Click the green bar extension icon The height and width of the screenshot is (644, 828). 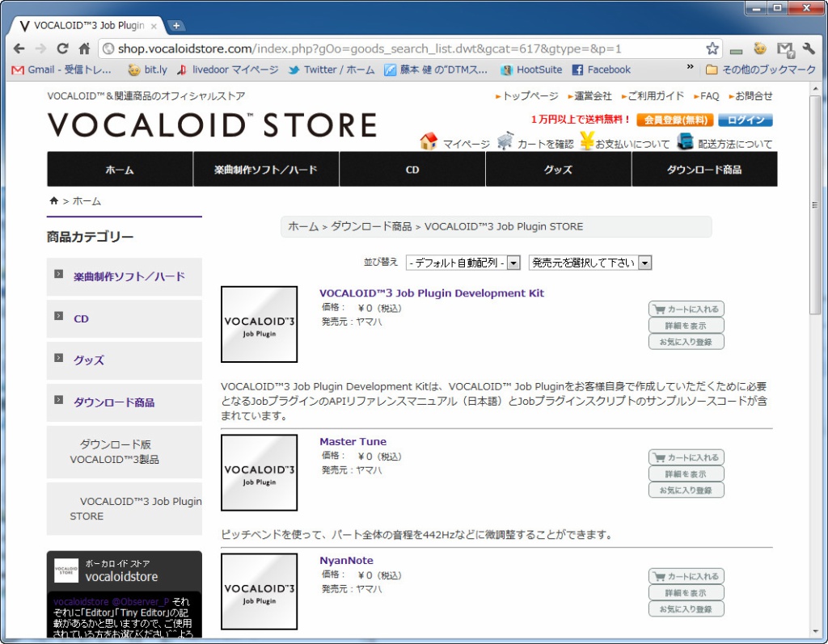[736, 51]
